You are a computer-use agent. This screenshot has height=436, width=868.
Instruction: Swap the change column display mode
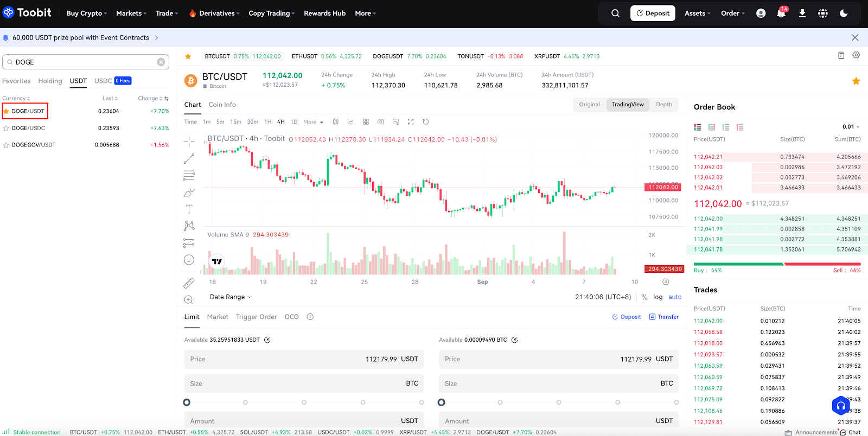(167, 98)
